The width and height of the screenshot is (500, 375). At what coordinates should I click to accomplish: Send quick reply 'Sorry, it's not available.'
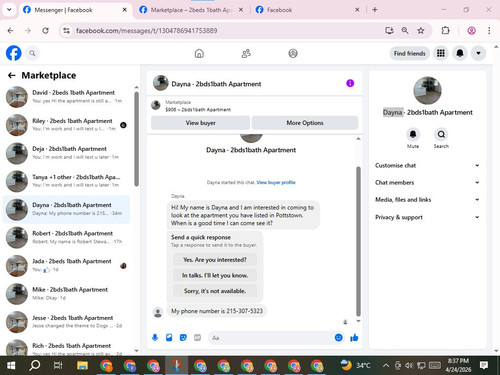click(x=215, y=291)
